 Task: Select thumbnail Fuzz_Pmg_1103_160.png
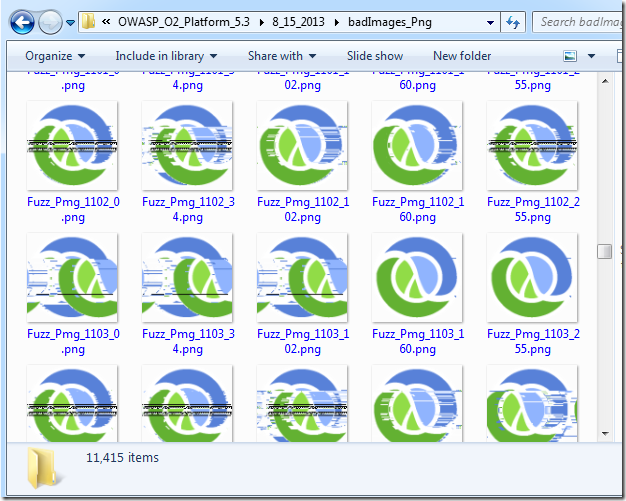coord(417,277)
